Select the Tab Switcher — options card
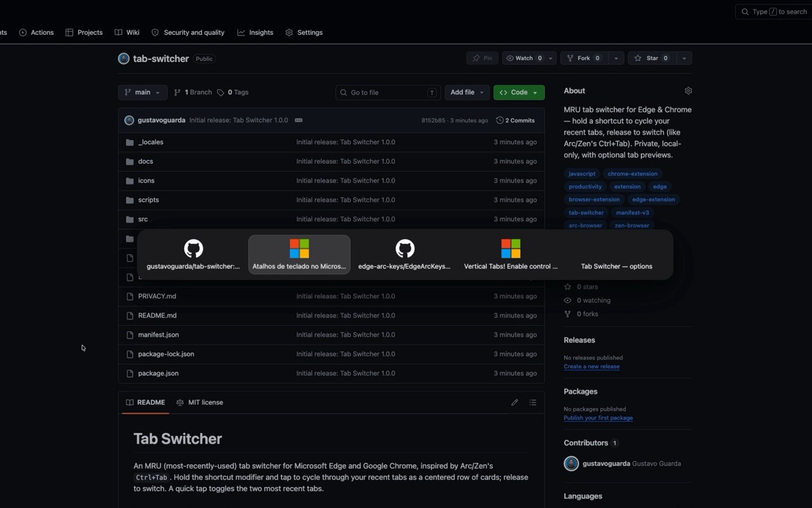 (x=617, y=255)
